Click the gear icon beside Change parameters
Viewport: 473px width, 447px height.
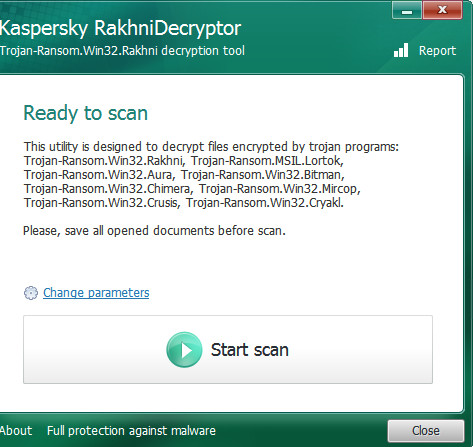(31, 293)
